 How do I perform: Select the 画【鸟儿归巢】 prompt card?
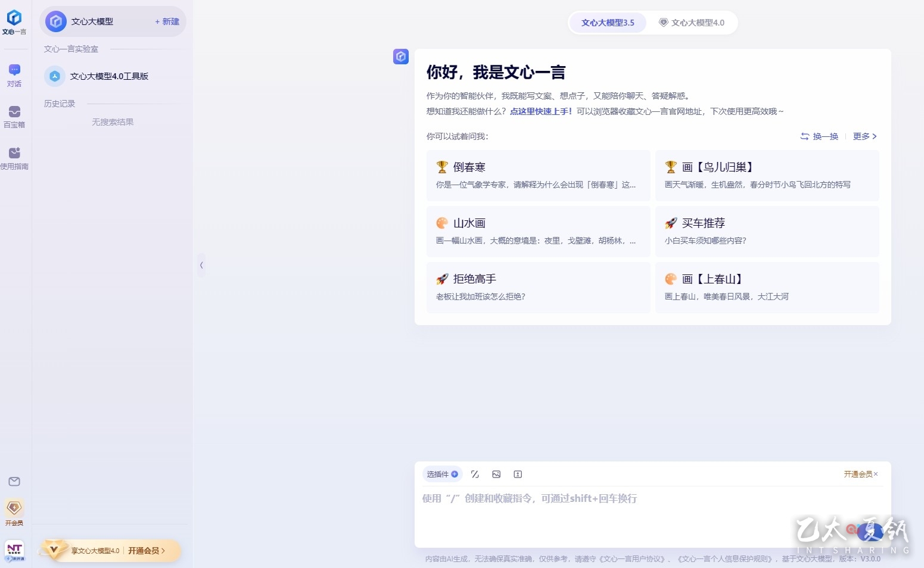(767, 176)
